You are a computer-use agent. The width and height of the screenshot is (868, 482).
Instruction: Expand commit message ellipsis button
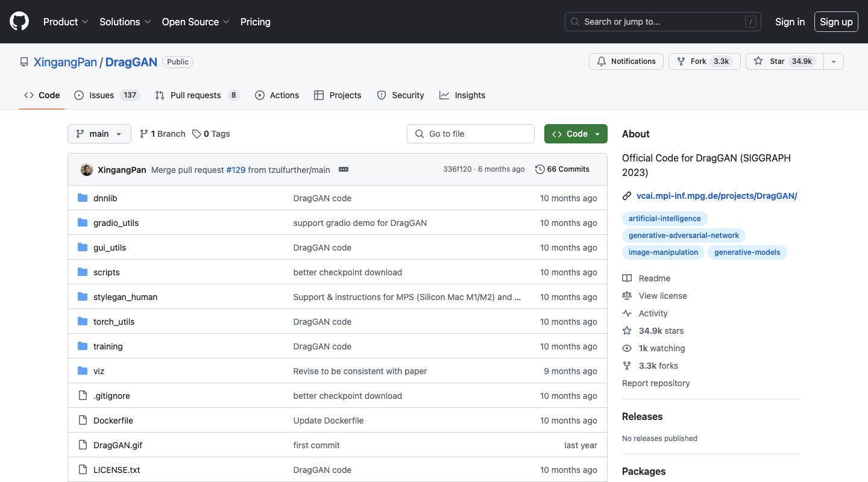point(344,169)
